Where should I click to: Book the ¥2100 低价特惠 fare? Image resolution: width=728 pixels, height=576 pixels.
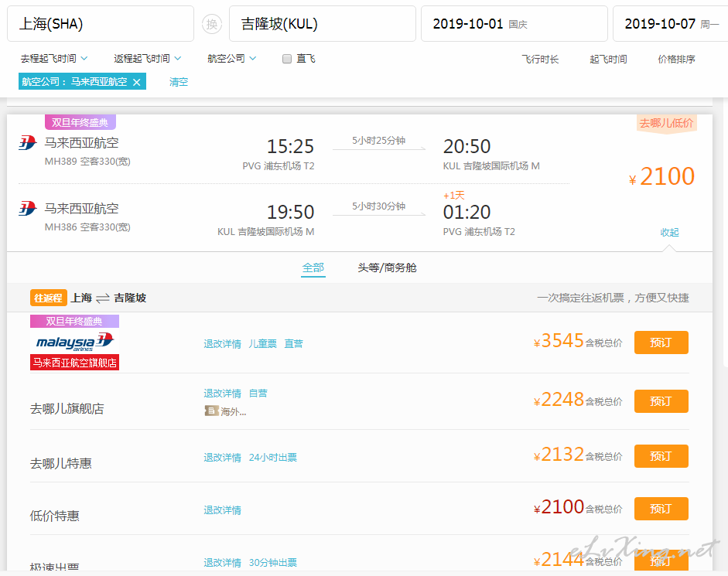click(661, 509)
